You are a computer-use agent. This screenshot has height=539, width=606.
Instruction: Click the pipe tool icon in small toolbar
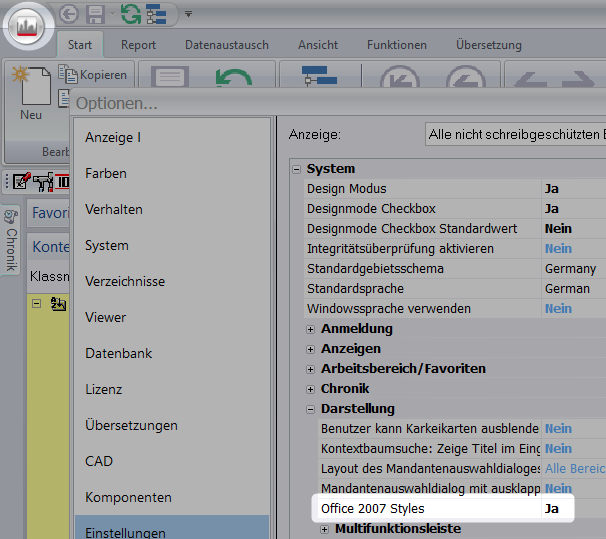point(43,182)
